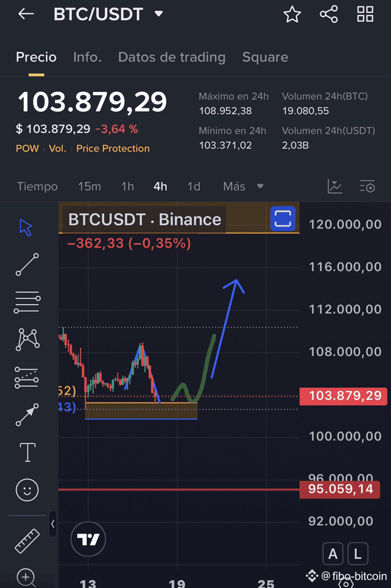Select the 1d timeframe
Viewport: 391px width, 588px height.
click(194, 186)
